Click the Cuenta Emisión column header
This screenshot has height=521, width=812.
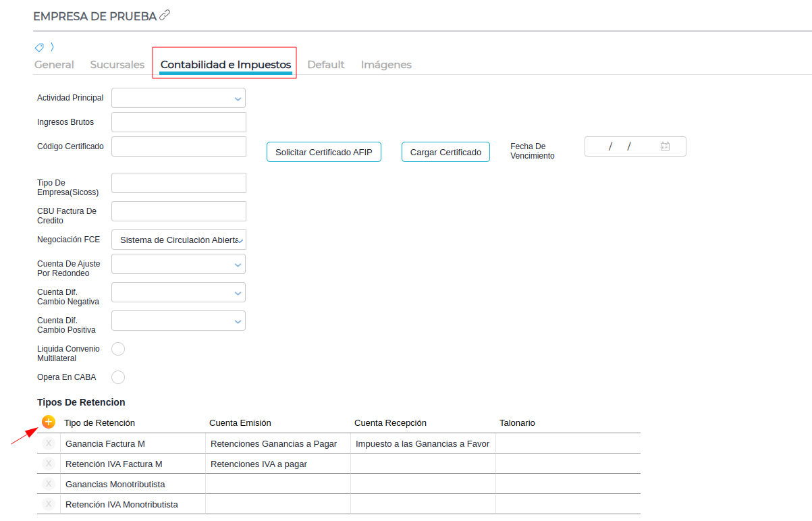pyautogui.click(x=240, y=422)
